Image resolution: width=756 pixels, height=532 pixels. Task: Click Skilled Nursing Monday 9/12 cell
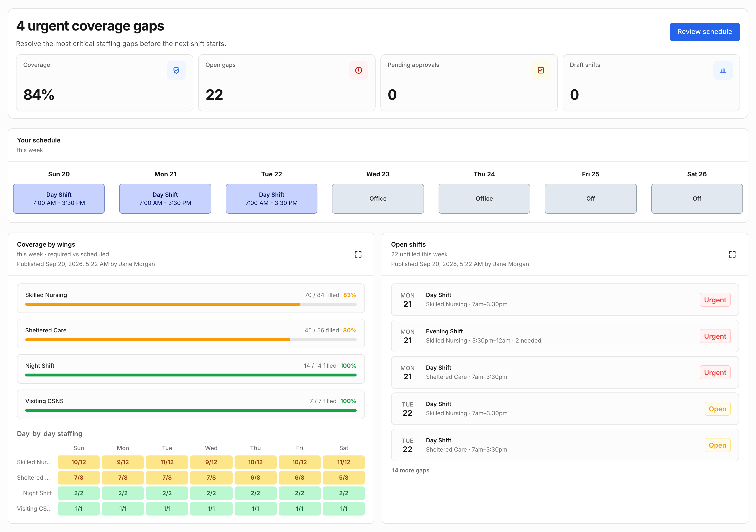(123, 462)
